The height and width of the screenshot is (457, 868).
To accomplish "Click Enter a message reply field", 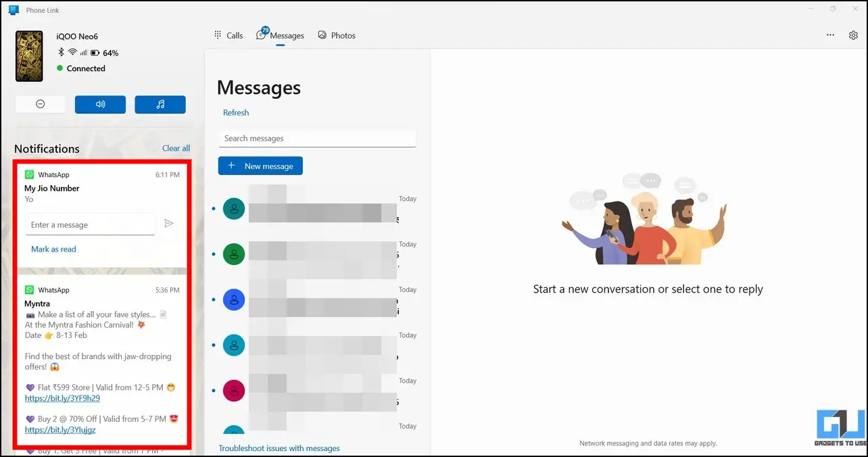I will point(90,224).
